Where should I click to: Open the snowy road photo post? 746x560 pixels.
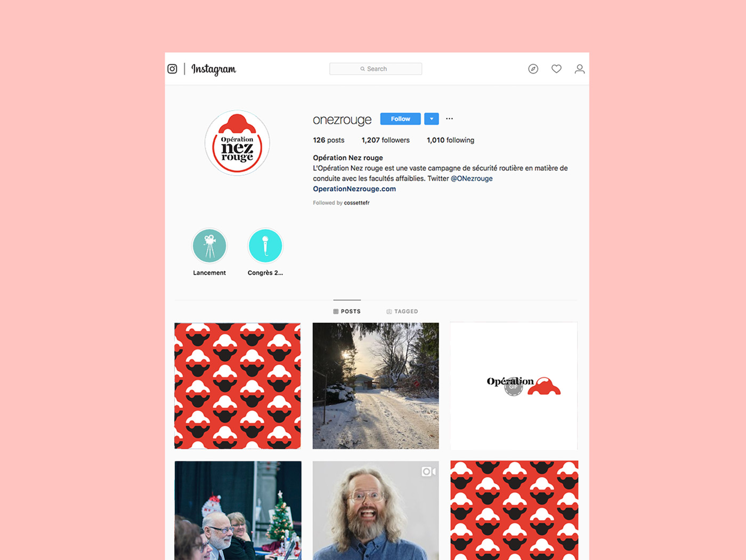376,386
